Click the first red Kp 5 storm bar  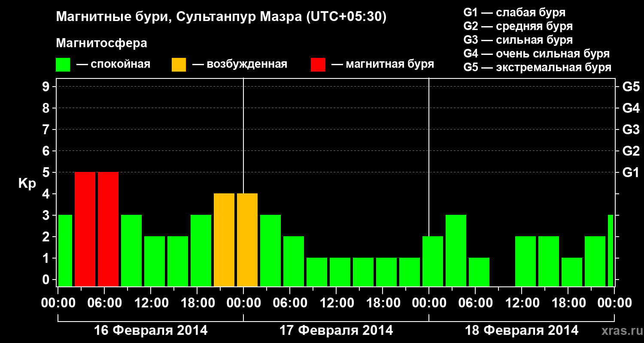(85, 229)
